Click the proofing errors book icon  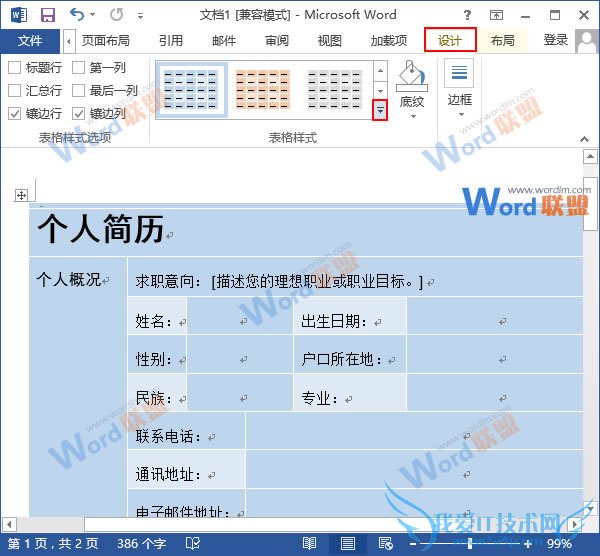192,544
